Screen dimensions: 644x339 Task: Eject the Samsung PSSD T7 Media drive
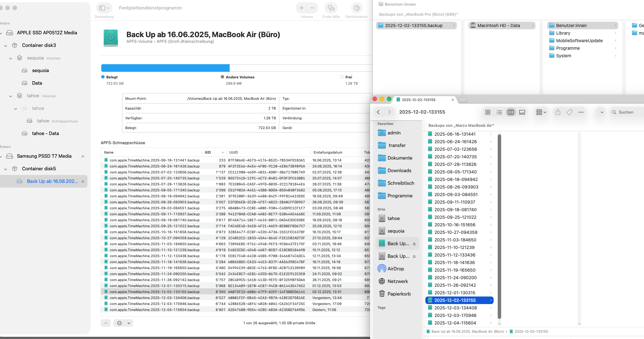click(x=83, y=156)
